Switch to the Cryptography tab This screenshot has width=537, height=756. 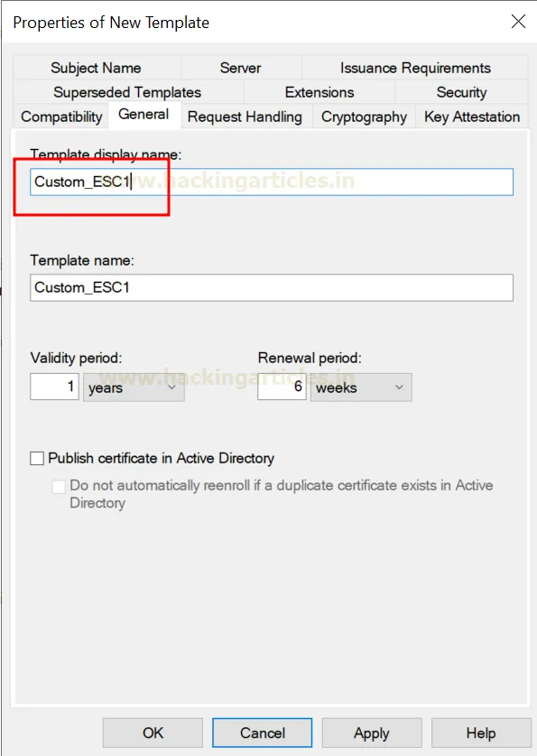[x=364, y=117]
